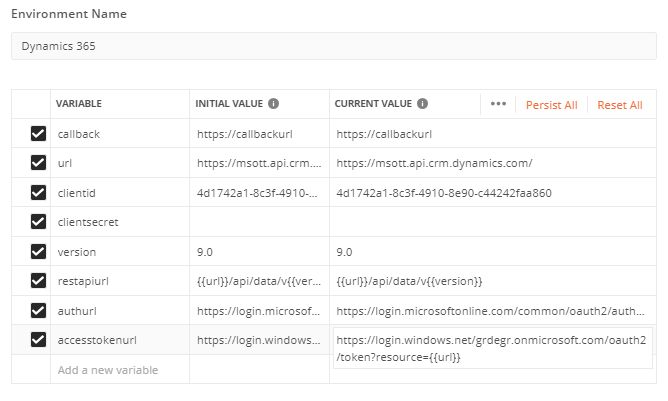Open the three-dots options menu
Image resolution: width=668 pixels, height=401 pixels.
point(498,104)
